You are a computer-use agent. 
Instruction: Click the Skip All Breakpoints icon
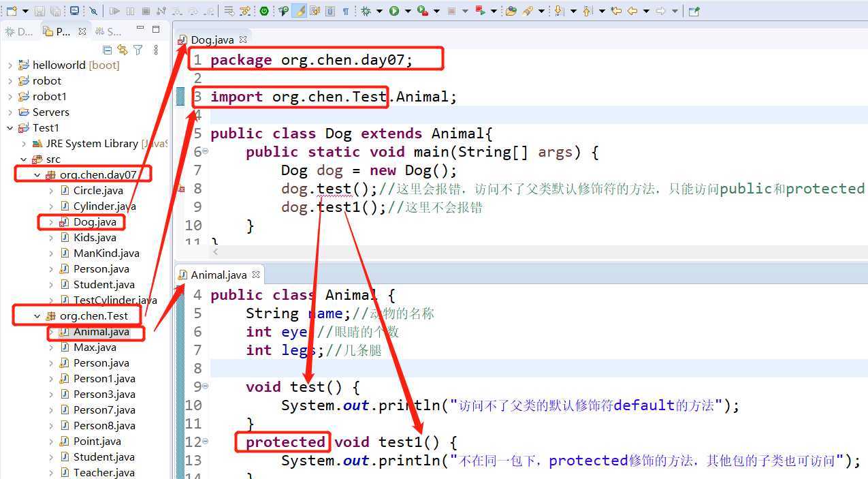93,11
